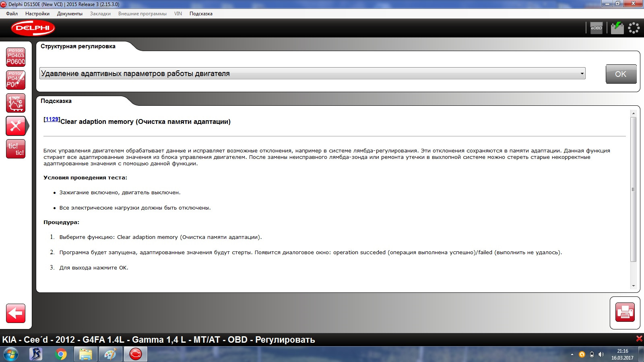The image size is (644, 362).
Task: Click the Delphi logo
Action: 33,28
